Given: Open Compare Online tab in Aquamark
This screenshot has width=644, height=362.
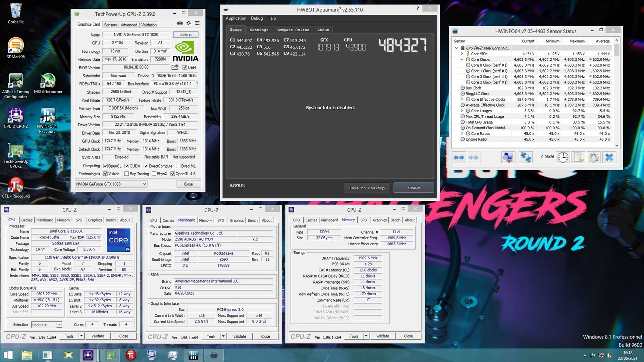Looking at the screenshot, I should 293,30.
